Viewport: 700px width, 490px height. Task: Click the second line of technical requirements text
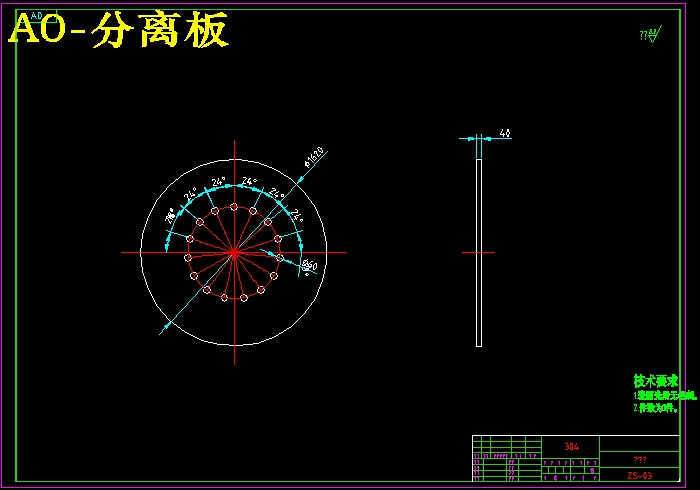[656, 408]
